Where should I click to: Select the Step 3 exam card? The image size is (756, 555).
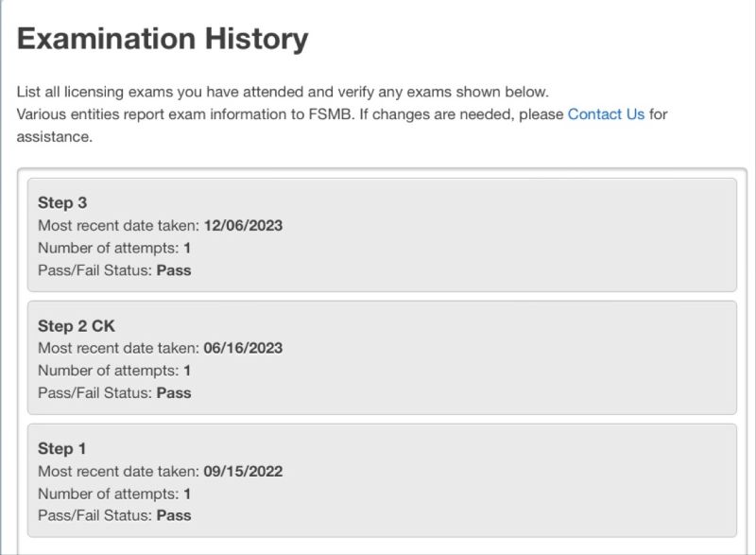click(x=382, y=234)
